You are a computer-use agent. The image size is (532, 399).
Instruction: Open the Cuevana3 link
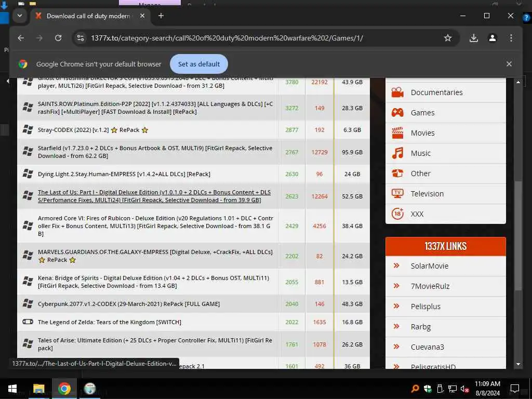click(x=428, y=347)
